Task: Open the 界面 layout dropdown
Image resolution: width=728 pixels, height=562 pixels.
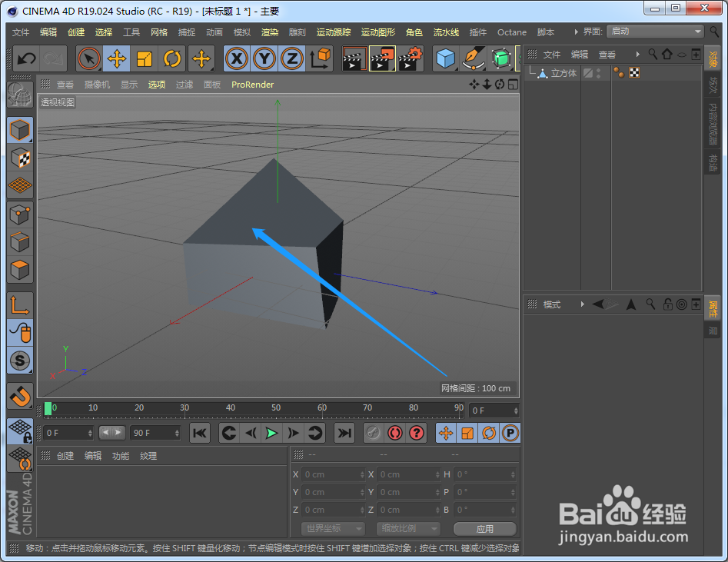Action: pyautogui.click(x=655, y=31)
